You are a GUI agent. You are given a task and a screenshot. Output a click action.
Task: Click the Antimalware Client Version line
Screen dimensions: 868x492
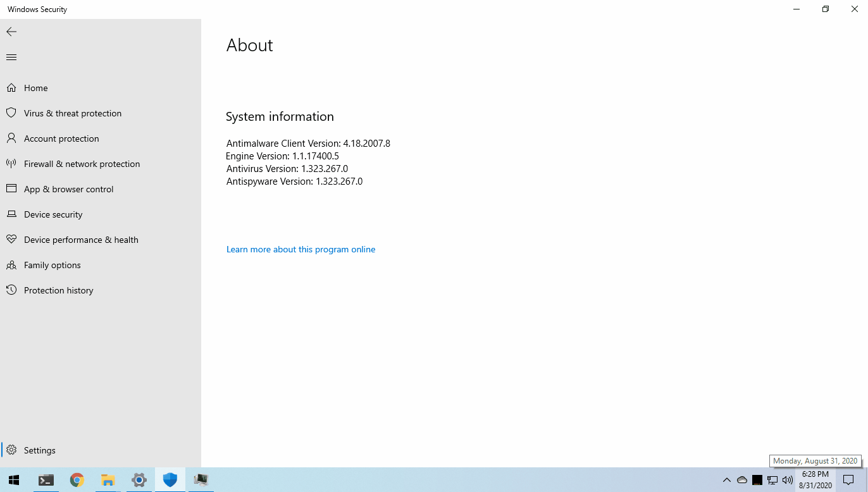pos(308,144)
